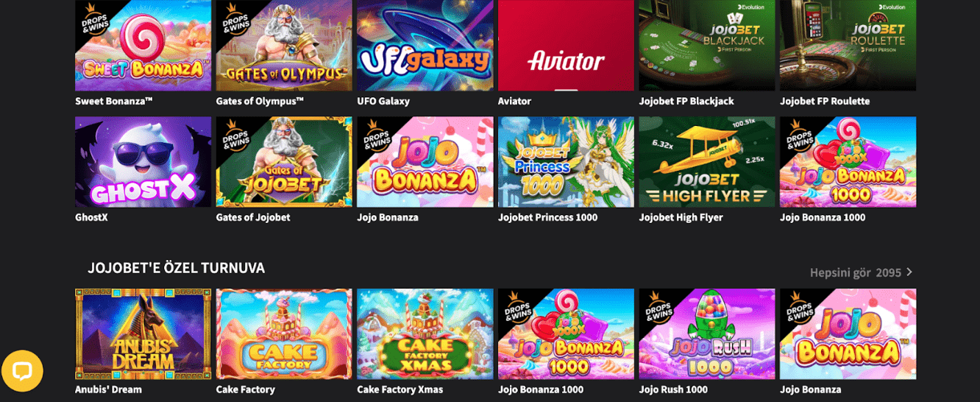Launch the GhostX game tile
This screenshot has width=980, height=402.
[143, 162]
